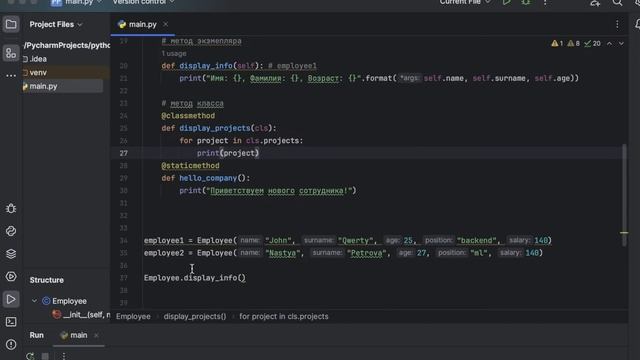Select Employee class in Structure panel
Screen dimensions: 640x360
click(x=69, y=301)
